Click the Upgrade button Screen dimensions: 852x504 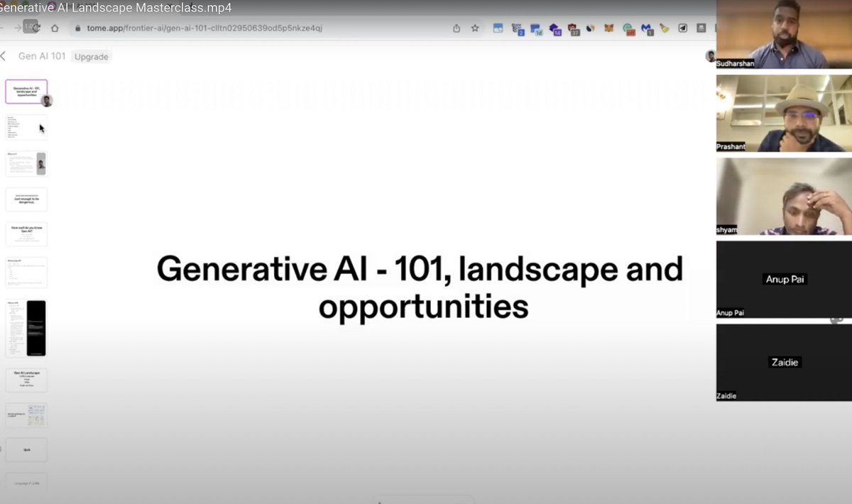(x=92, y=56)
